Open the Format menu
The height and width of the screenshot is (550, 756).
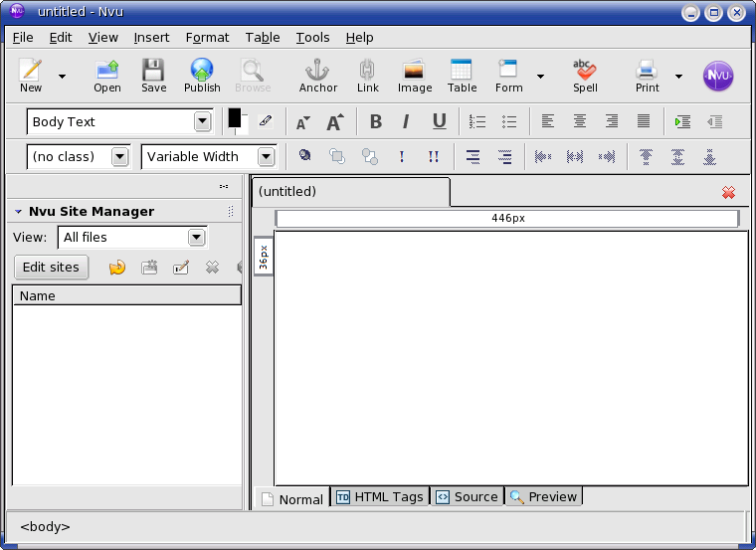[x=207, y=38]
